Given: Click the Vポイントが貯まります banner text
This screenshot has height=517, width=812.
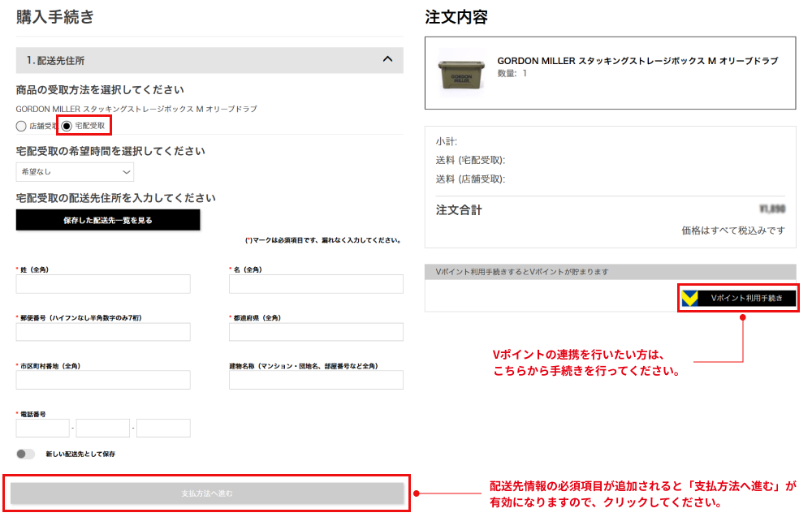Looking at the screenshot, I should pos(522,272).
